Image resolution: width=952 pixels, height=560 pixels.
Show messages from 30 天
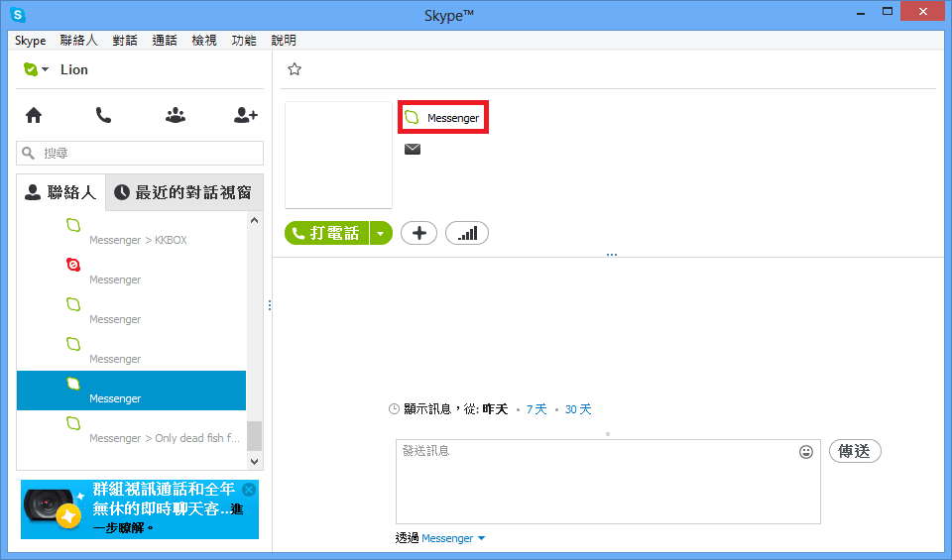578,409
